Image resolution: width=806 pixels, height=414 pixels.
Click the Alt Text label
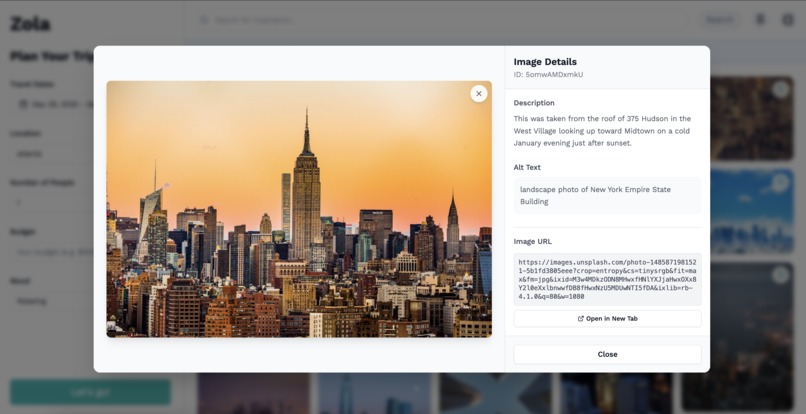pyautogui.click(x=527, y=167)
